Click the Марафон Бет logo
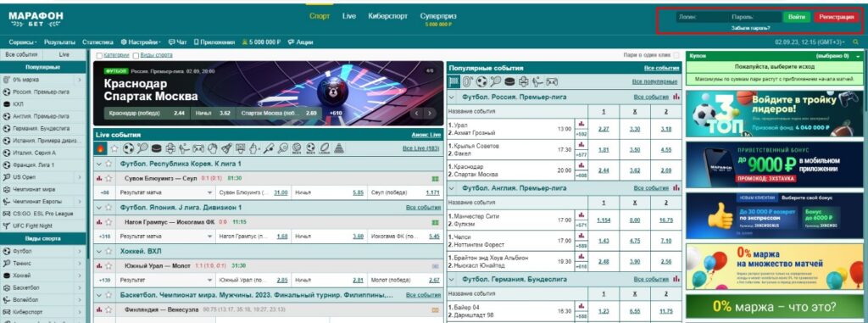The width and height of the screenshot is (868, 323). coord(36,19)
